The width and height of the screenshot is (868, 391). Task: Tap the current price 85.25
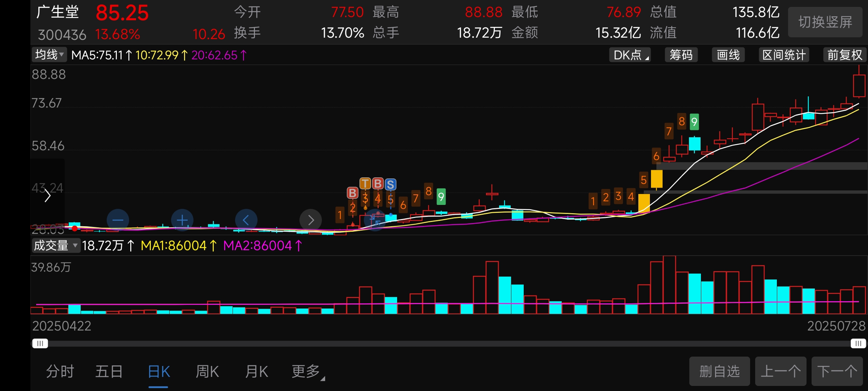click(122, 13)
